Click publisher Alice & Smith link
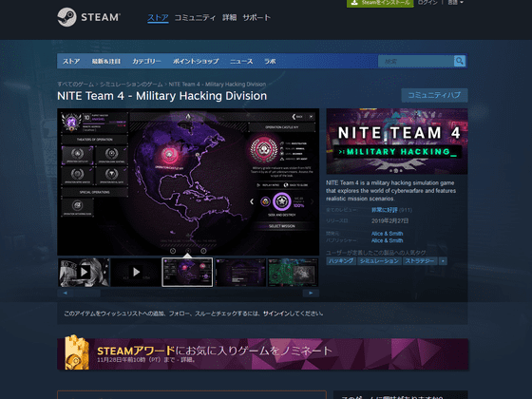532x399 pixels. point(388,240)
